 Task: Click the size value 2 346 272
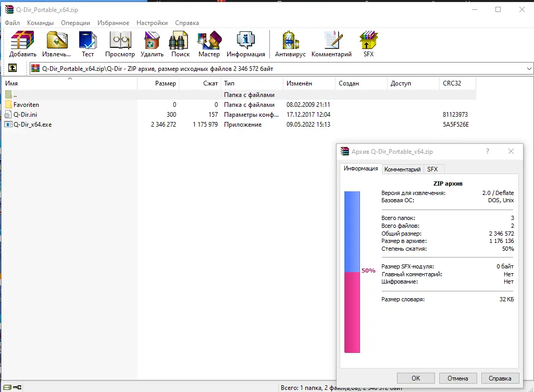[x=164, y=125]
